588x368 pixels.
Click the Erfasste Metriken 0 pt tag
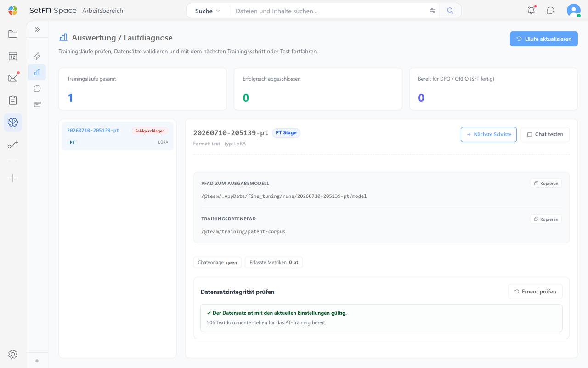(274, 262)
